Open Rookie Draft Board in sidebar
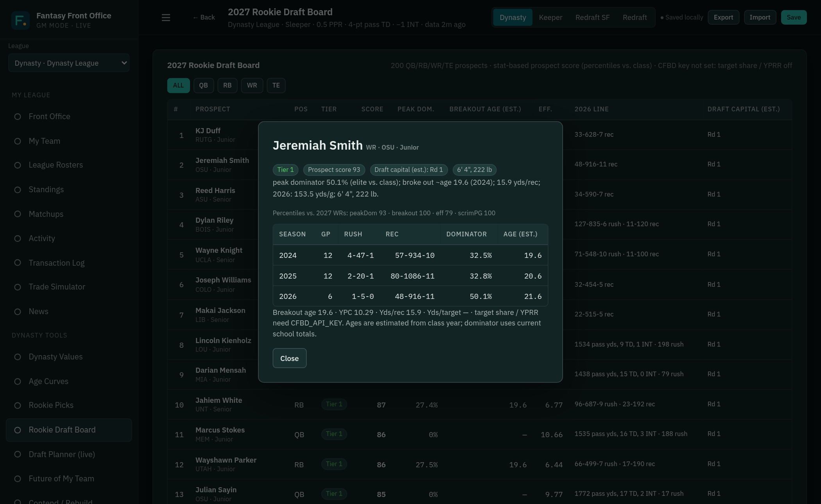 pos(69,430)
